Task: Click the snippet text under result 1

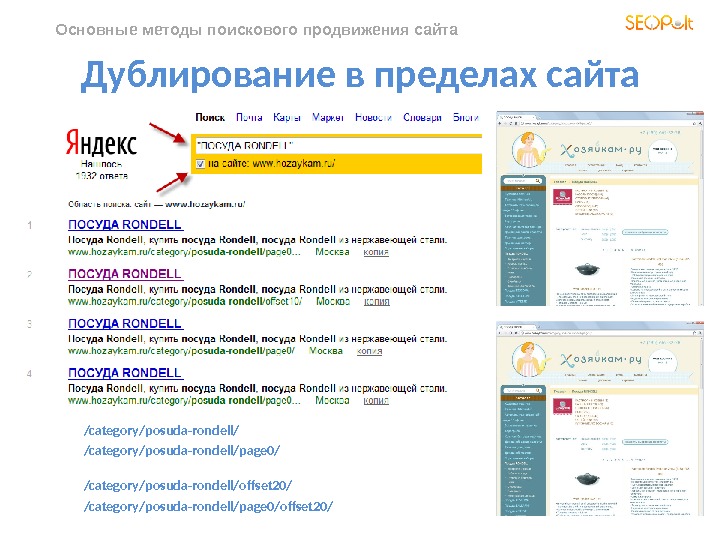Action: coord(258,240)
